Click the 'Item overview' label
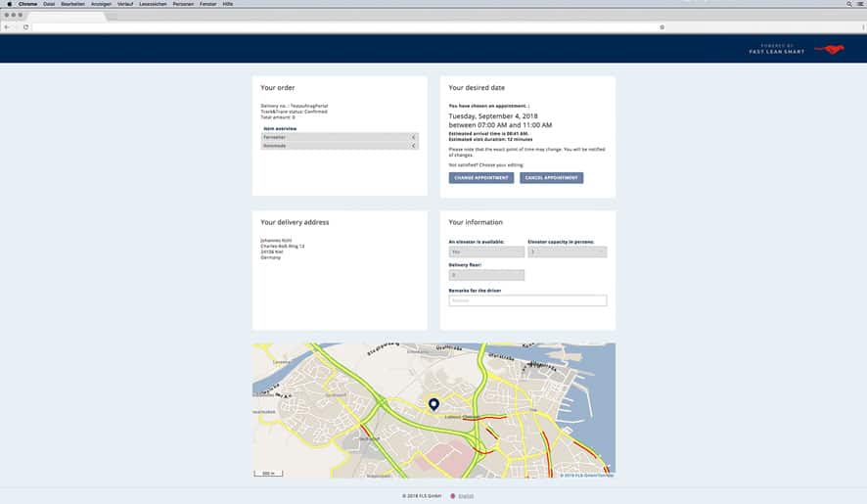 click(280, 128)
